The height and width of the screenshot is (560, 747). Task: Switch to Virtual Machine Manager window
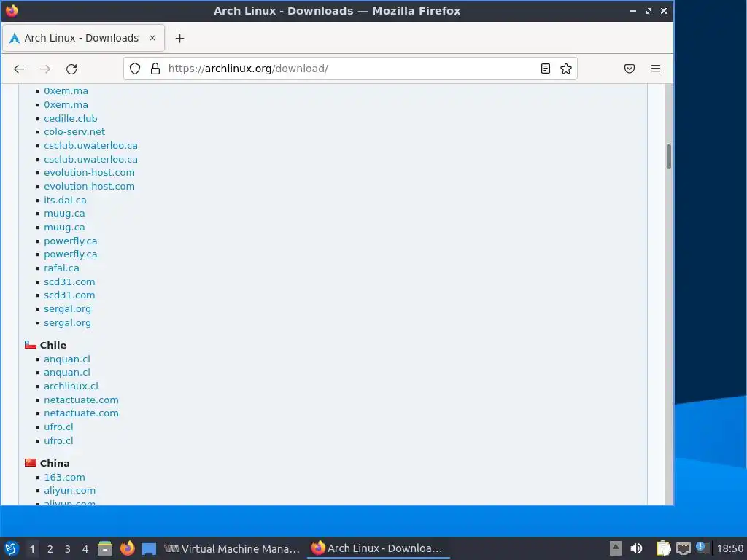(232, 548)
